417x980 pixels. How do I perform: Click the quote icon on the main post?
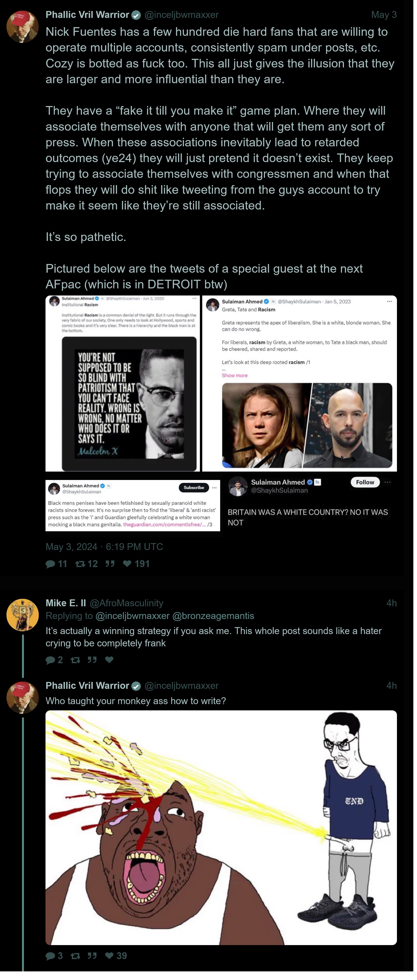[110, 564]
